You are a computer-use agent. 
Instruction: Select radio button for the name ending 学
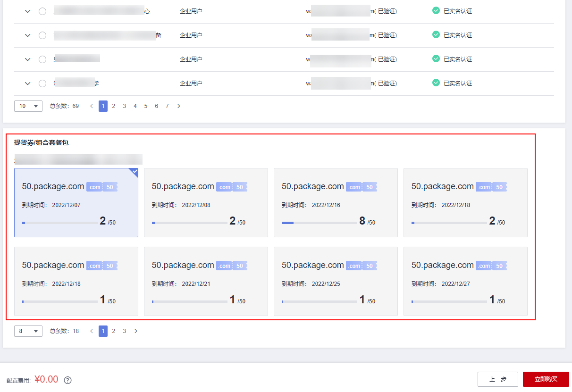point(42,83)
